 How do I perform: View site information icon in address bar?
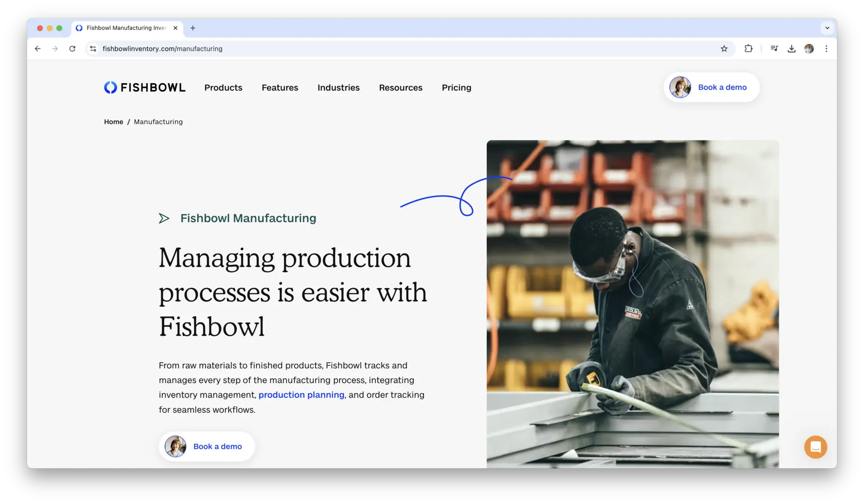click(x=93, y=49)
